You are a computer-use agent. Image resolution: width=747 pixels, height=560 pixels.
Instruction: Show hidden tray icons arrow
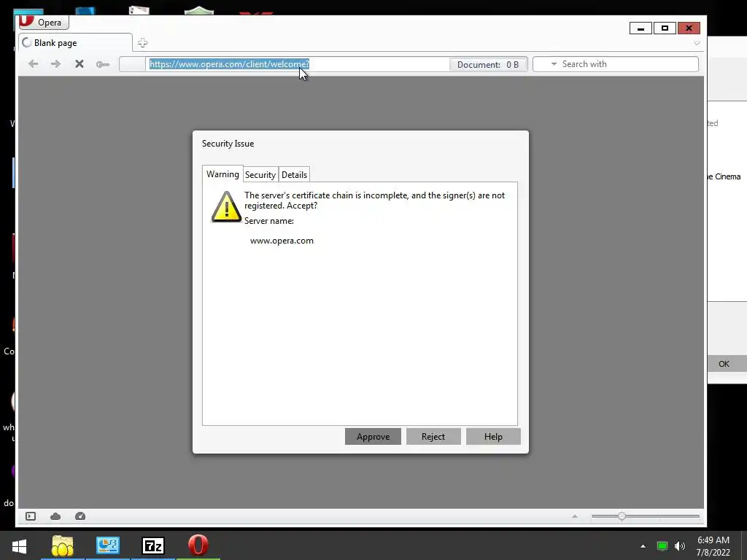[x=643, y=546]
